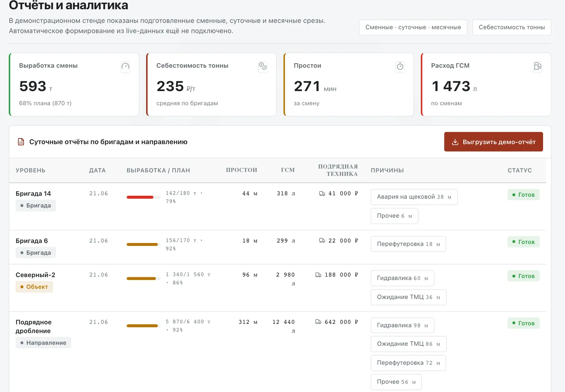Click the coins icon on Себестоимость тонны card

[263, 66]
